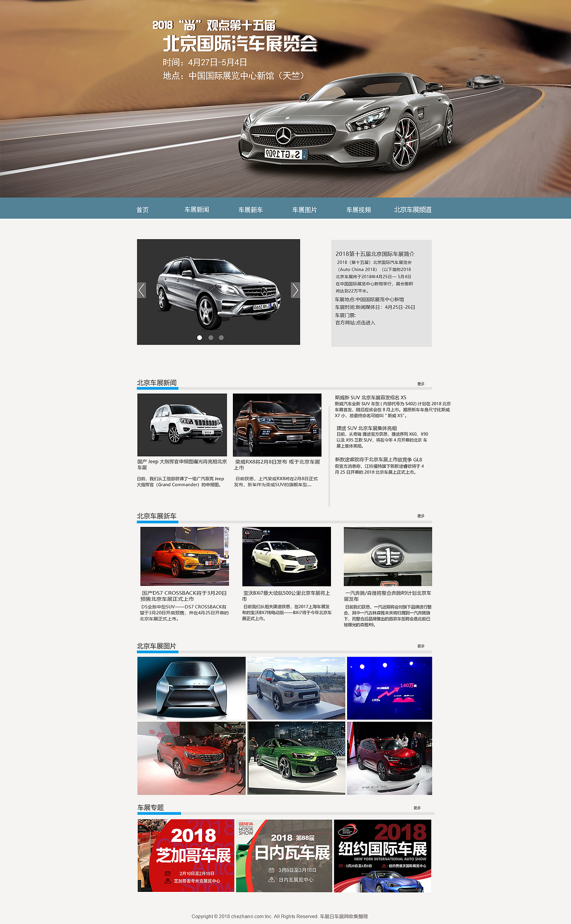
Task: Open headline 斯威新 SUV 北京车展首发或名 X5
Action: 371,398
